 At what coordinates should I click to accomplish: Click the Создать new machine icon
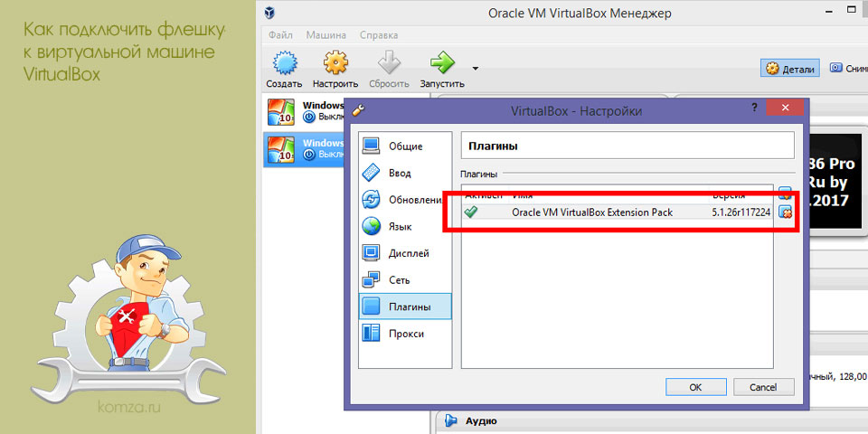(287, 63)
